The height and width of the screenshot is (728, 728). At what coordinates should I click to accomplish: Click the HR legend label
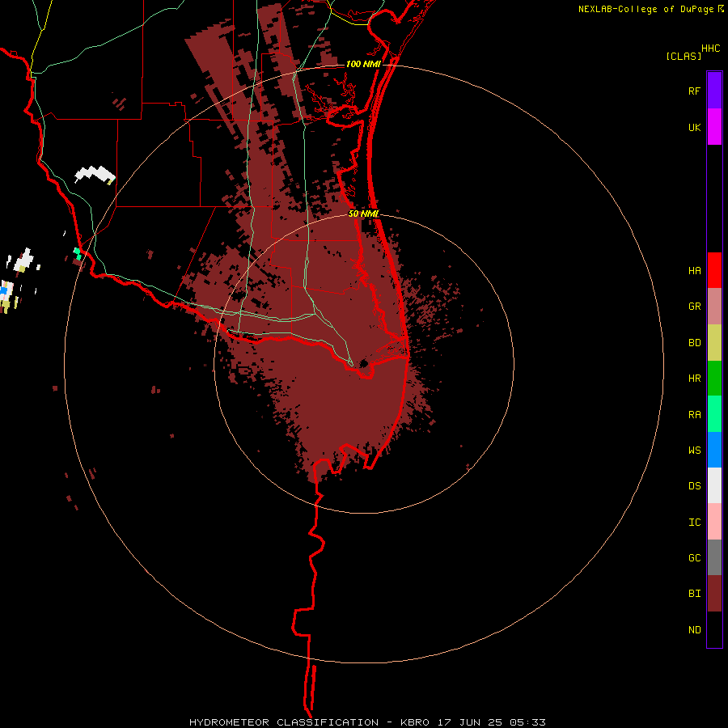click(x=694, y=379)
